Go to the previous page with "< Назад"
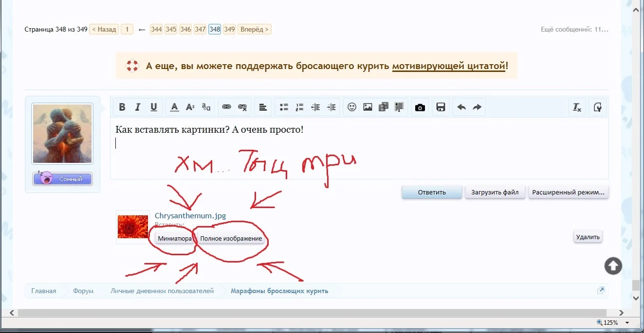Viewport: 644px width, 333px height. [104, 29]
